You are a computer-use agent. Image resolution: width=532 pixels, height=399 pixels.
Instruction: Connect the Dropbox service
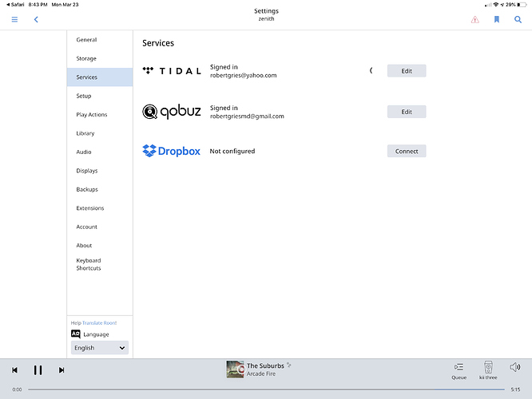(x=407, y=151)
